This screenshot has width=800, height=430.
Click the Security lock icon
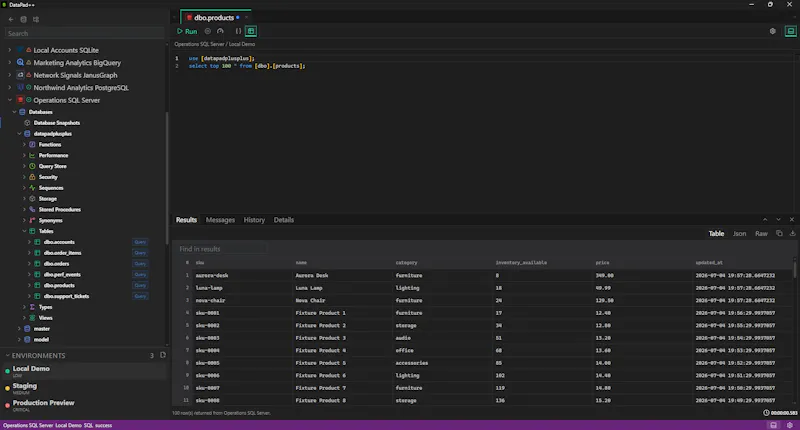(x=32, y=177)
